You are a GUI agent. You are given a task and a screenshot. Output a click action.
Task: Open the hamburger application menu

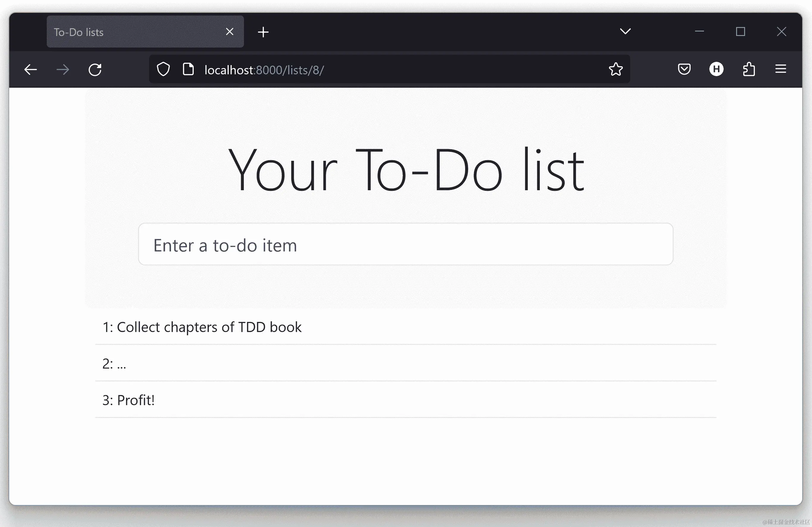click(781, 69)
